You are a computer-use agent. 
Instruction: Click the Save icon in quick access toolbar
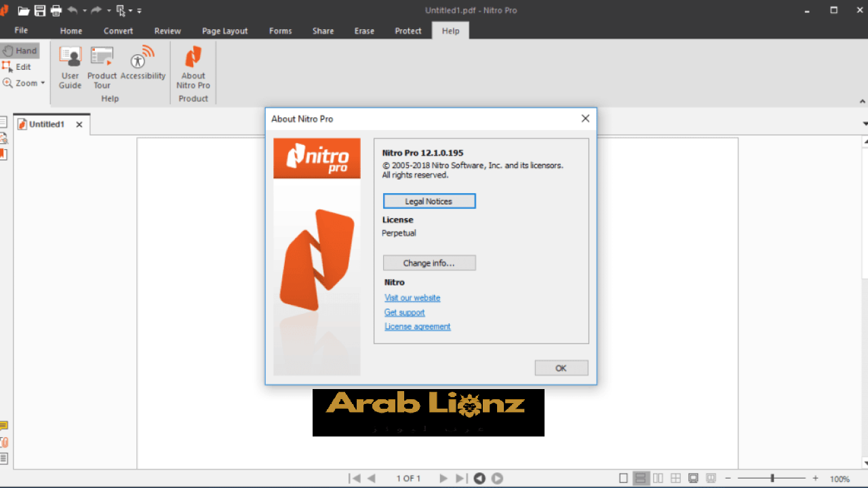pyautogui.click(x=40, y=11)
